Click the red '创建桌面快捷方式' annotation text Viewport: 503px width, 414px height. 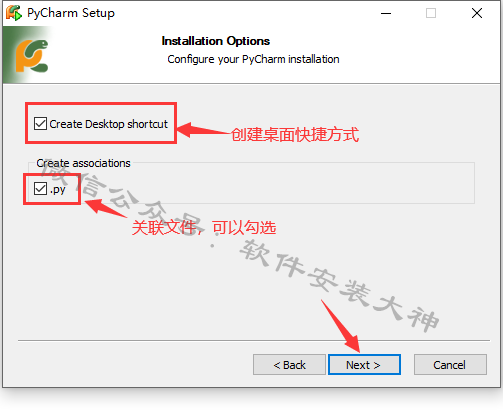tap(295, 135)
